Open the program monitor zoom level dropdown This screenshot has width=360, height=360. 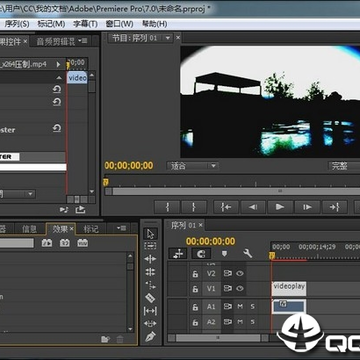[x=192, y=166]
